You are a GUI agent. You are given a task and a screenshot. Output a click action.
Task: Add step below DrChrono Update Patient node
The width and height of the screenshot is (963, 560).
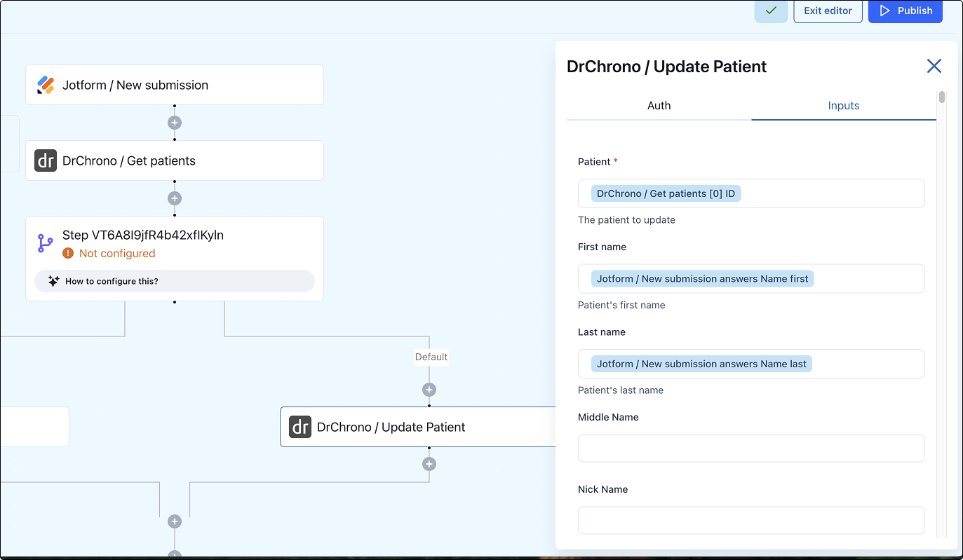429,464
